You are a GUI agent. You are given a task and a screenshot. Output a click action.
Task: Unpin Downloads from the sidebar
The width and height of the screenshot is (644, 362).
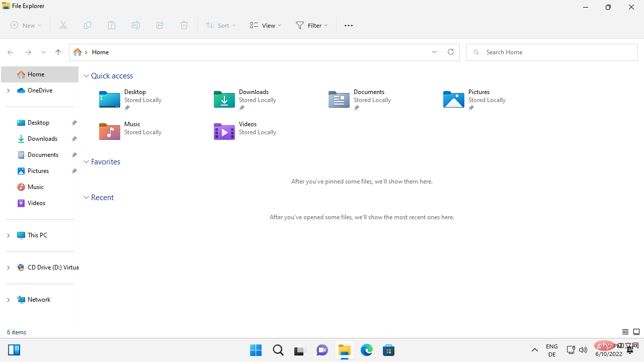click(x=74, y=139)
